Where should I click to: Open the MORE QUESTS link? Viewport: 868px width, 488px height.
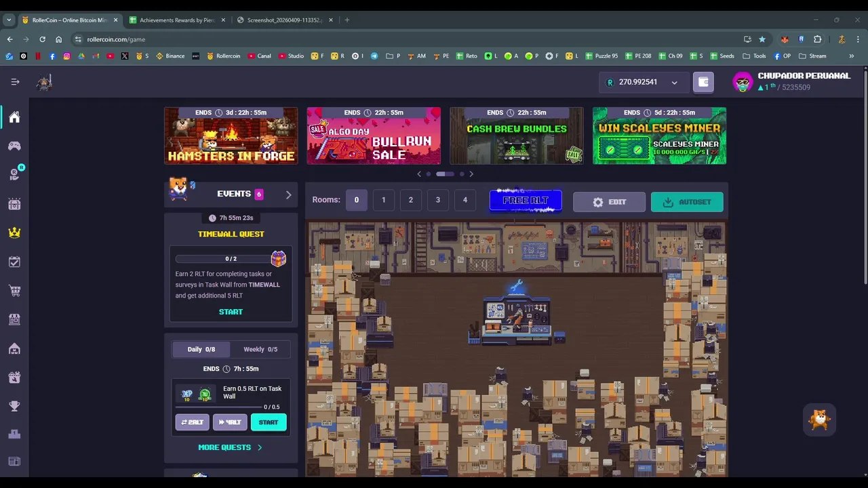tap(230, 447)
